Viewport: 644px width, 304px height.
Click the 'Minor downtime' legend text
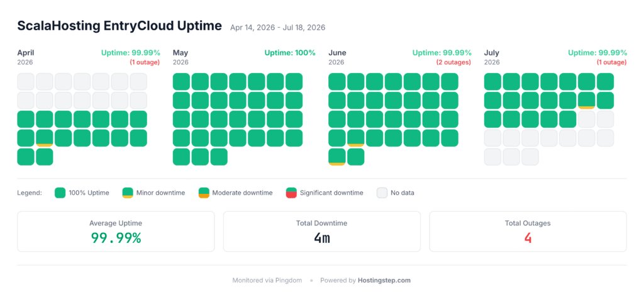160,193
